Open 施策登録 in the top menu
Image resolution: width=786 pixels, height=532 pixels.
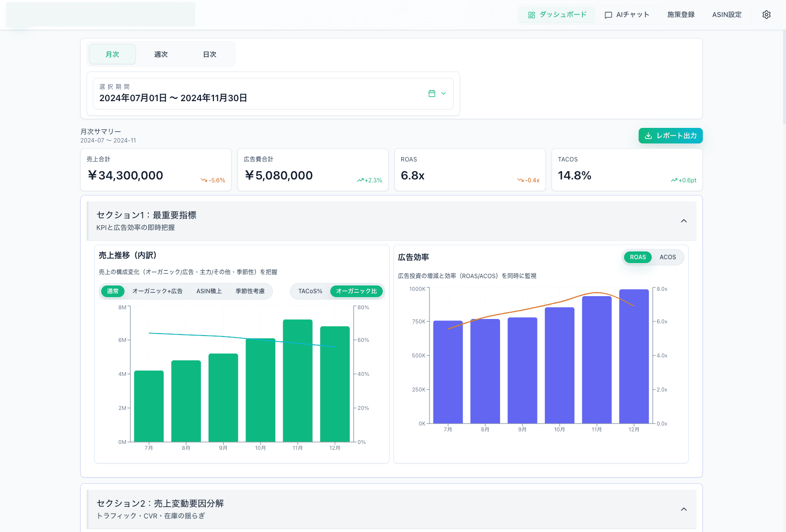[x=680, y=15]
